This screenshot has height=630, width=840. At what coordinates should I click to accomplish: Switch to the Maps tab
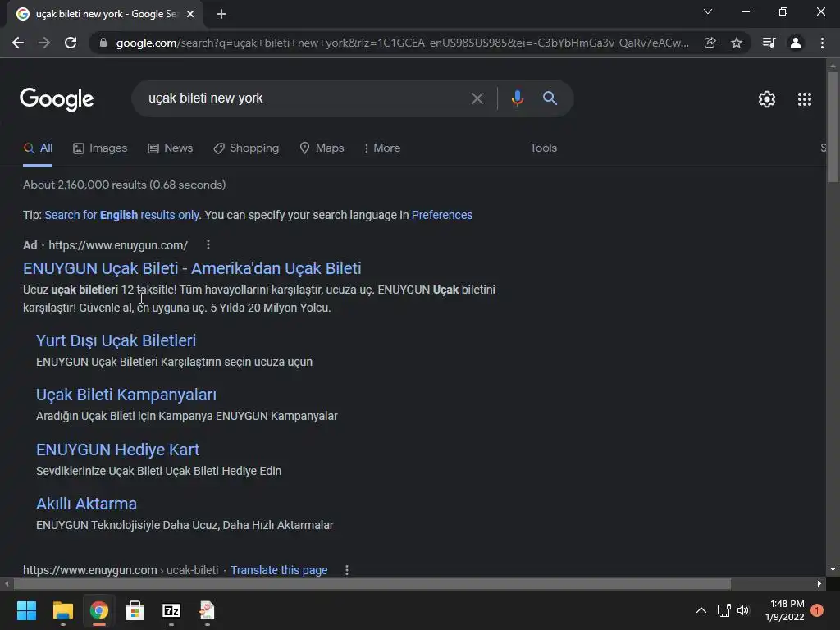point(322,148)
